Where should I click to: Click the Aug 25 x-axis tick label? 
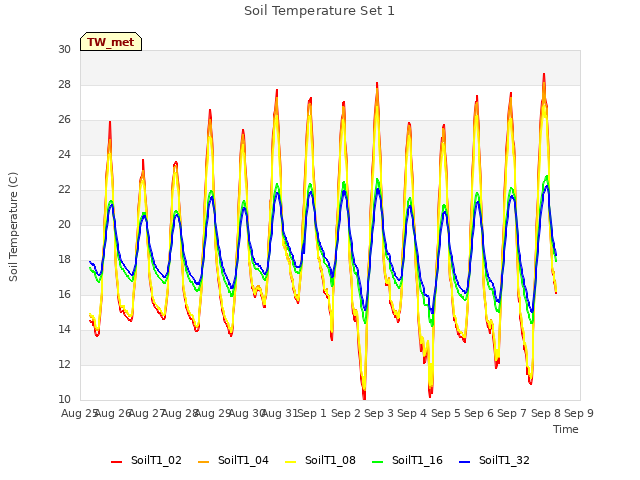(x=79, y=413)
